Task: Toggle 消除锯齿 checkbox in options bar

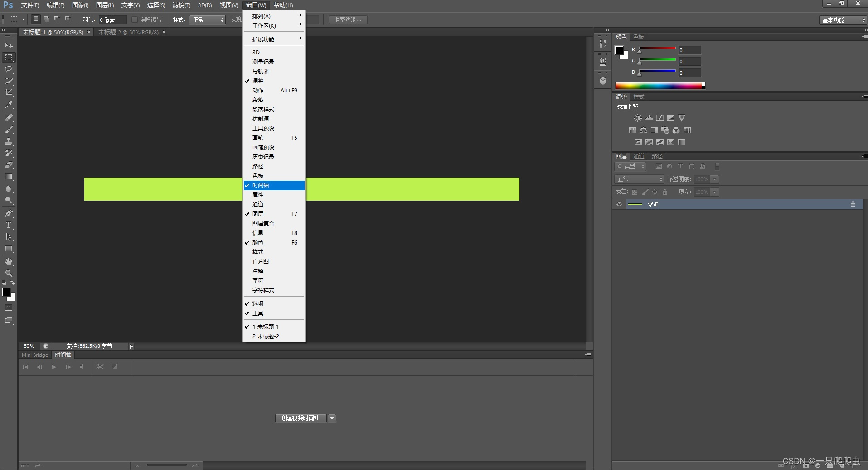Action: [135, 19]
